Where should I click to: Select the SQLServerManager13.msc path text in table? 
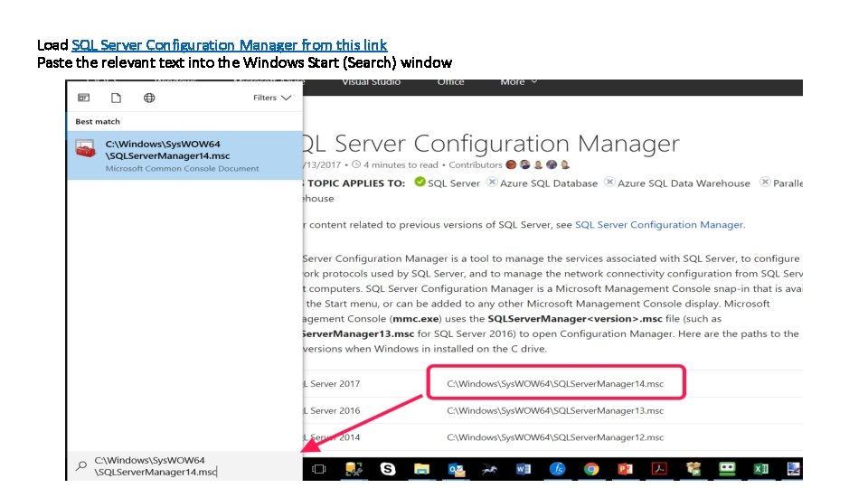tap(555, 410)
